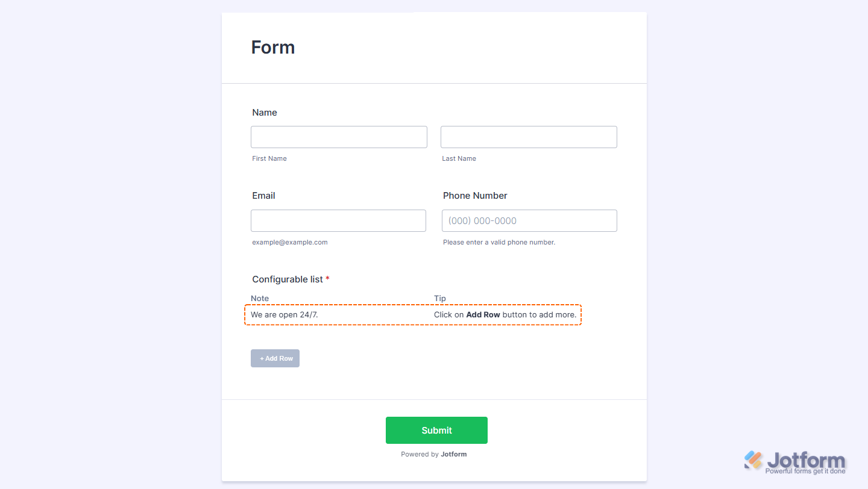
Task: Click the "Form" heading title
Action: [x=273, y=47]
